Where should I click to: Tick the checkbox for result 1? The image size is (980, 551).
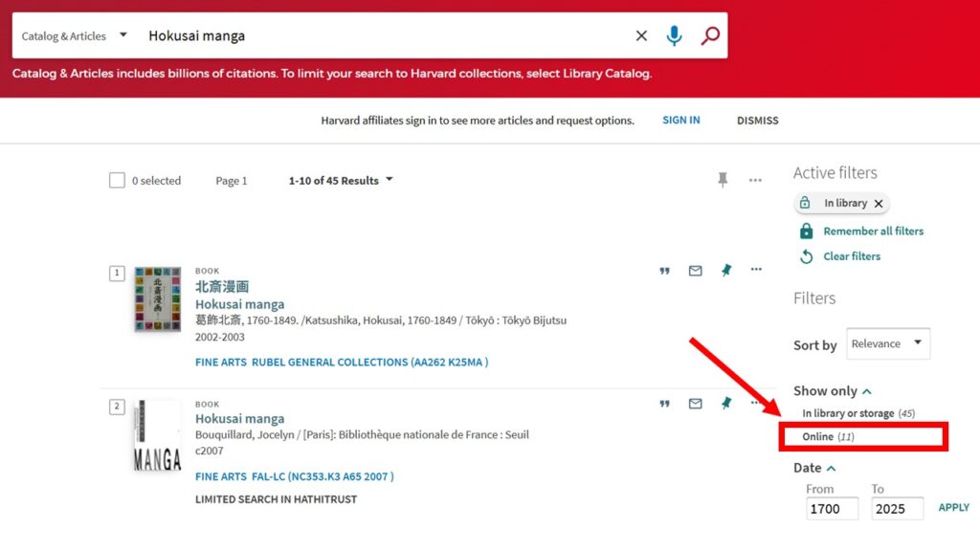[117, 274]
